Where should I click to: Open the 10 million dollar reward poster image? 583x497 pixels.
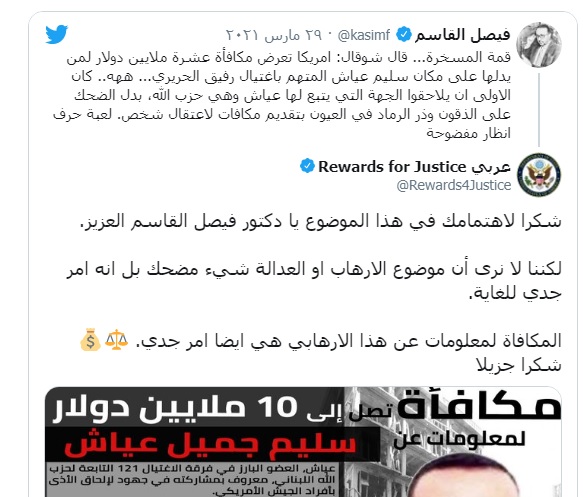click(303, 442)
